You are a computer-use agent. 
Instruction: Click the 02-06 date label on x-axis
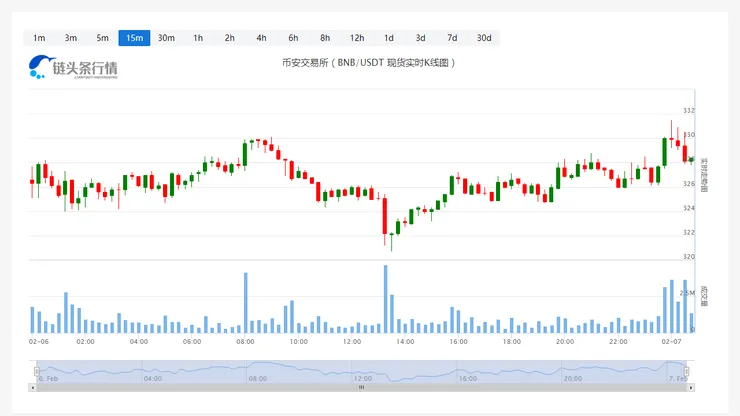39,341
